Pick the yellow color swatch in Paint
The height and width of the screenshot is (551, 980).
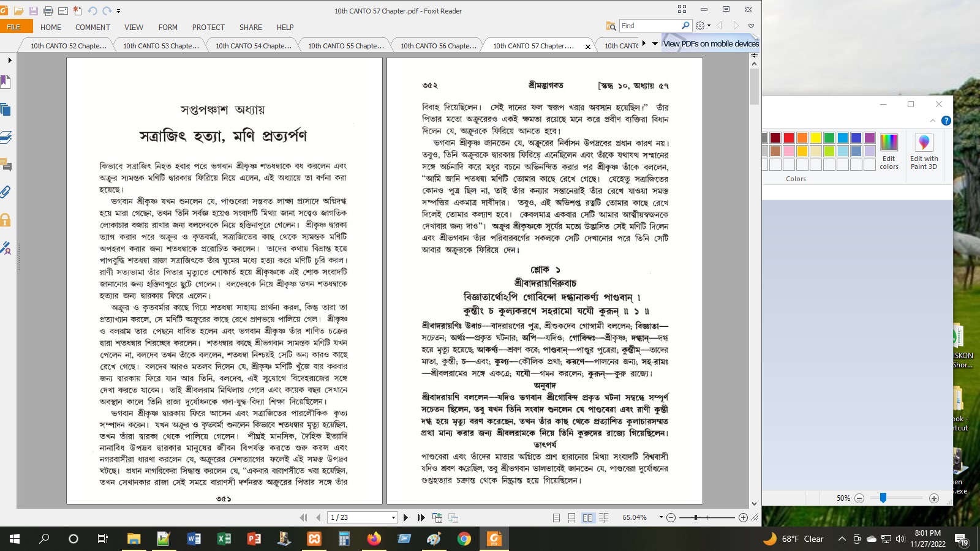coord(816,138)
